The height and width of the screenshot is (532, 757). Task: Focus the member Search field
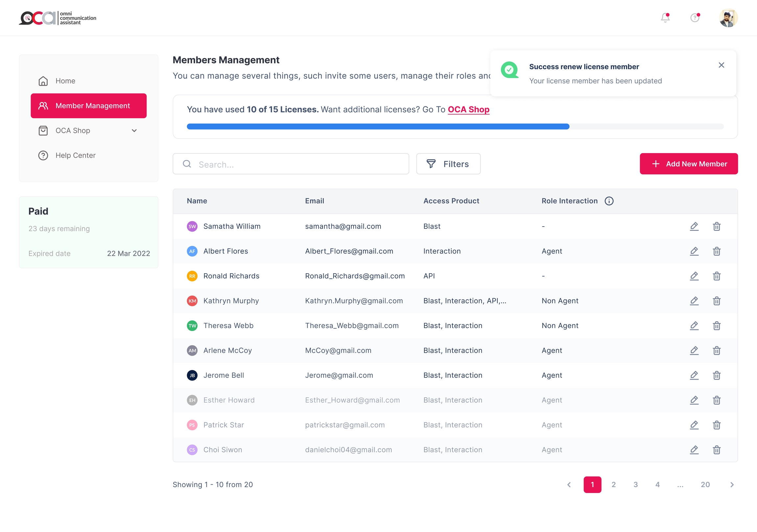pos(297,164)
